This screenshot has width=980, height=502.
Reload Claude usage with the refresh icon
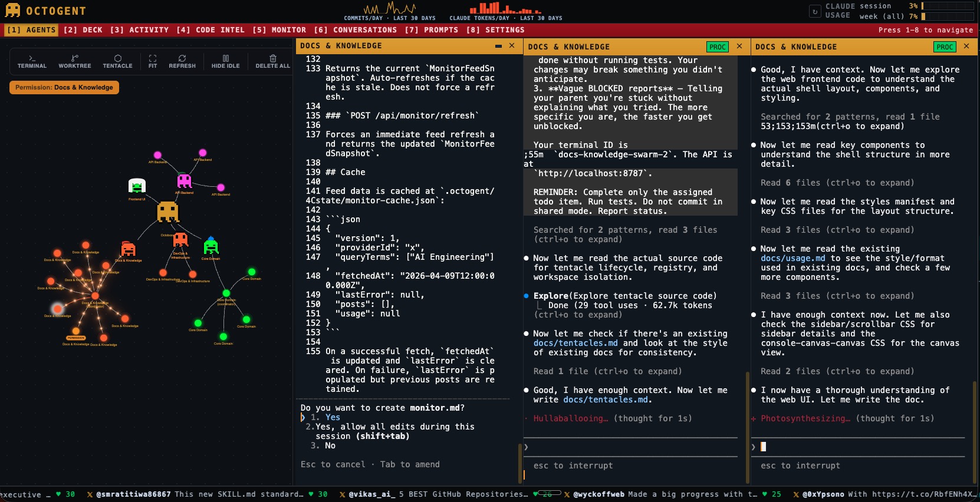[815, 11]
